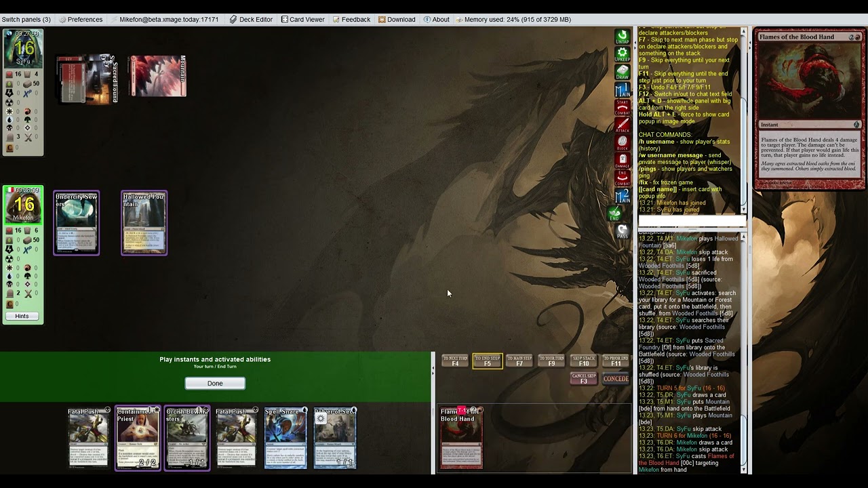Screen dimensions: 868x488
Task: Open the Feedback item
Action: tap(351, 20)
